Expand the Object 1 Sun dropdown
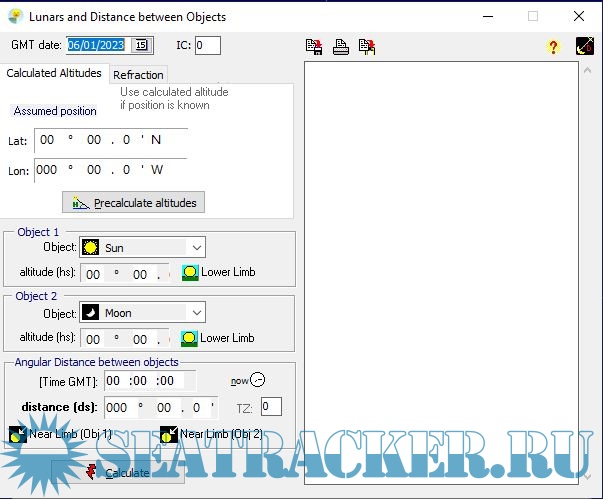Screen dimensions: 603x499 point(196,247)
